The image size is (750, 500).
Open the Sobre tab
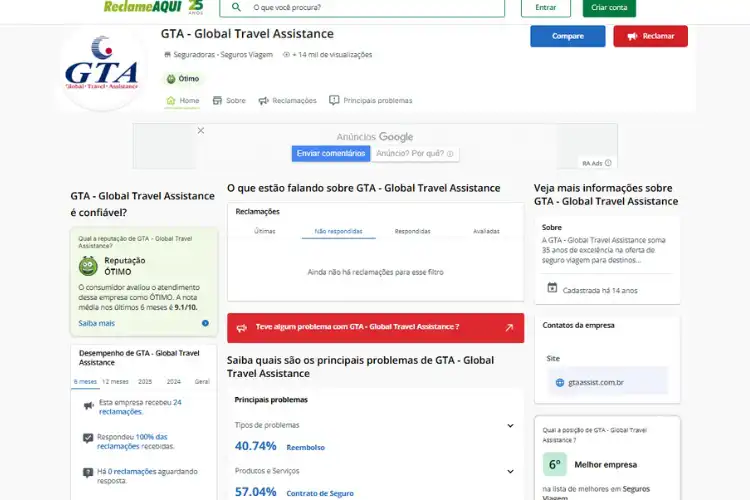coord(229,100)
